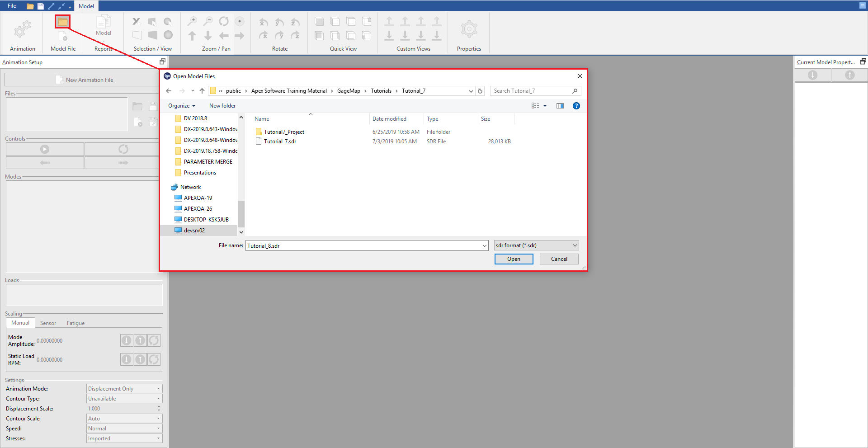Open the Contour Scale dropdown
The height and width of the screenshot is (448, 868).
click(124, 419)
